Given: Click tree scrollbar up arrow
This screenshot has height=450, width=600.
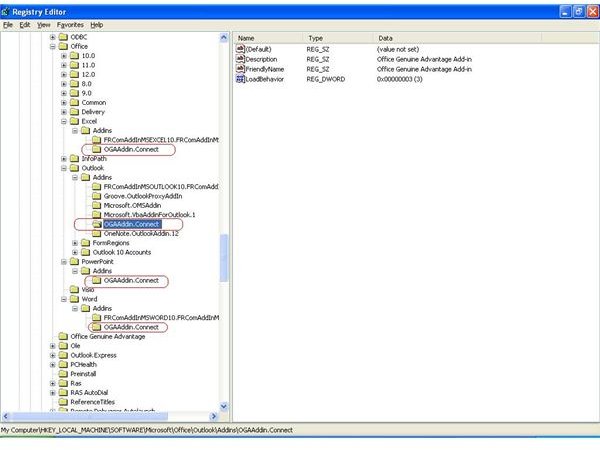Looking at the screenshot, I should (224, 37).
